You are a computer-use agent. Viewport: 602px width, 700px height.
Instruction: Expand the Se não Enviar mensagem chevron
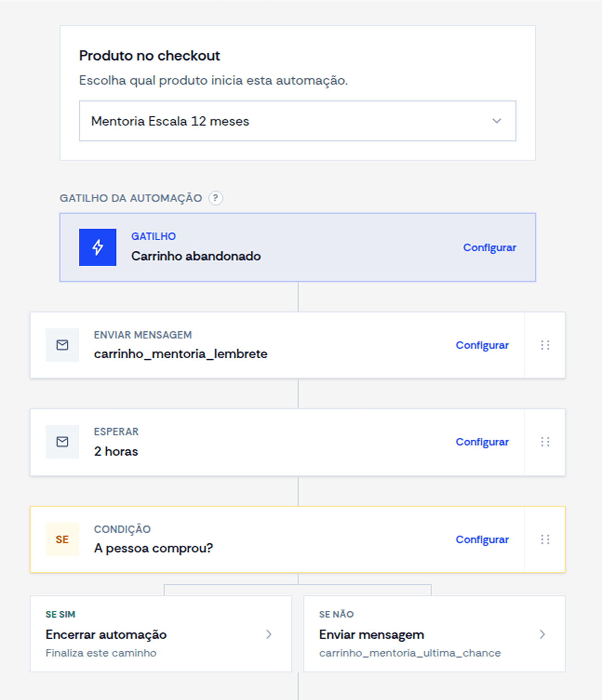click(542, 634)
